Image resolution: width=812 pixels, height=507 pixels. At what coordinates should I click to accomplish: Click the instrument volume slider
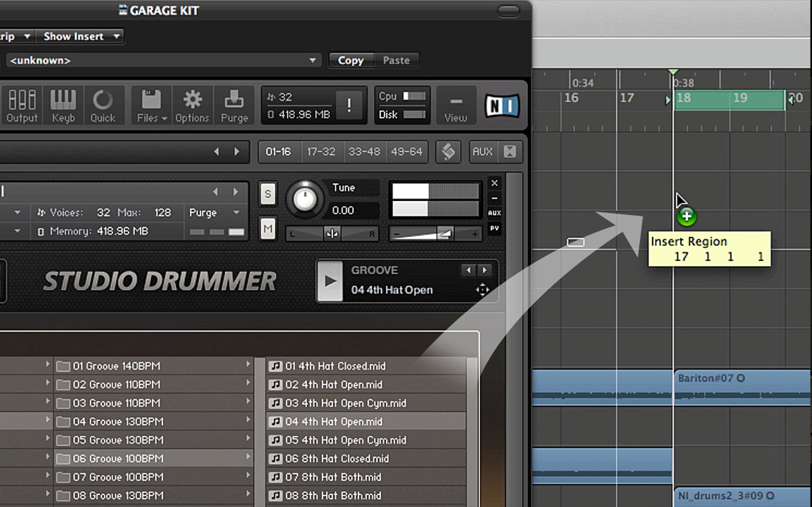(436, 234)
